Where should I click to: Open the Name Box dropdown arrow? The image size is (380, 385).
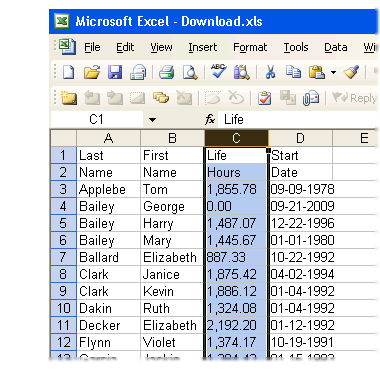[152, 120]
